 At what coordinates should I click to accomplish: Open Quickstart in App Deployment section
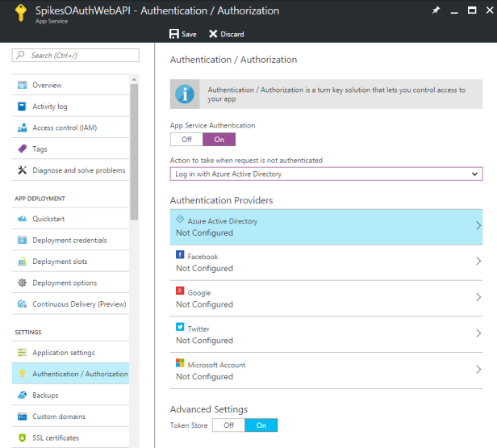(70, 219)
